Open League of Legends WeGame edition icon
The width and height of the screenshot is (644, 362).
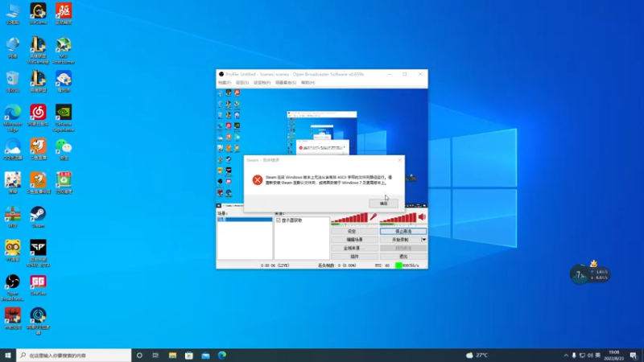(38, 51)
